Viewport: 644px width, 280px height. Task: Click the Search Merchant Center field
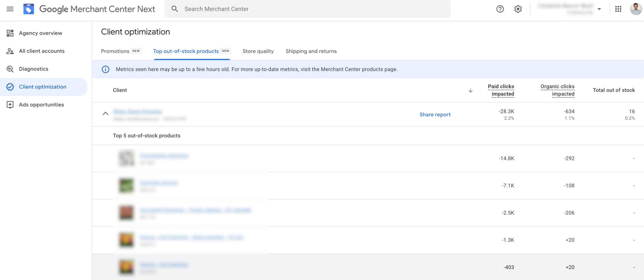pos(307,9)
